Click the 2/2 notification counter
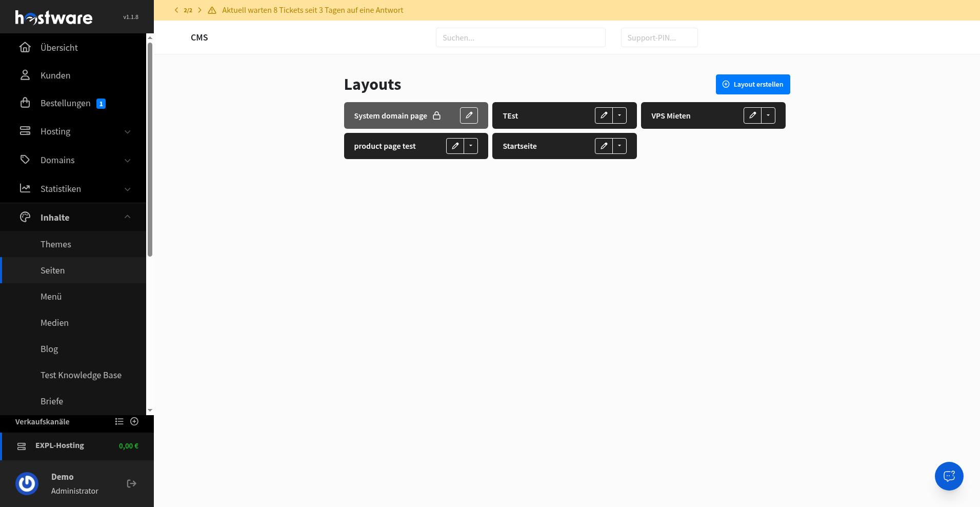The image size is (980, 507). (x=188, y=10)
